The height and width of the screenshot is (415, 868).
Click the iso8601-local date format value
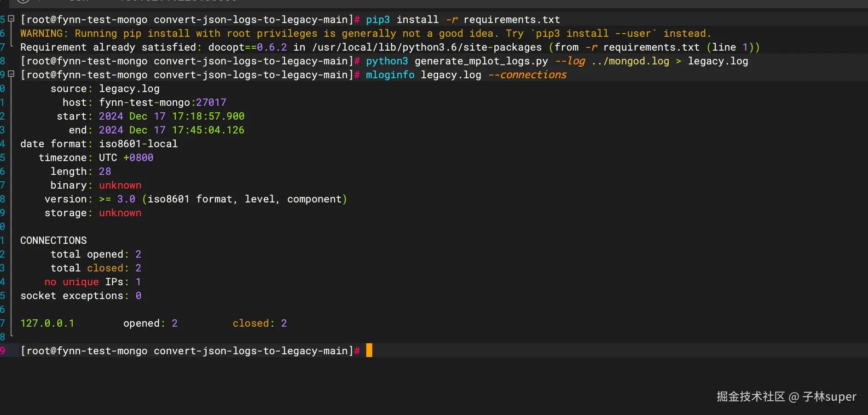(139, 144)
